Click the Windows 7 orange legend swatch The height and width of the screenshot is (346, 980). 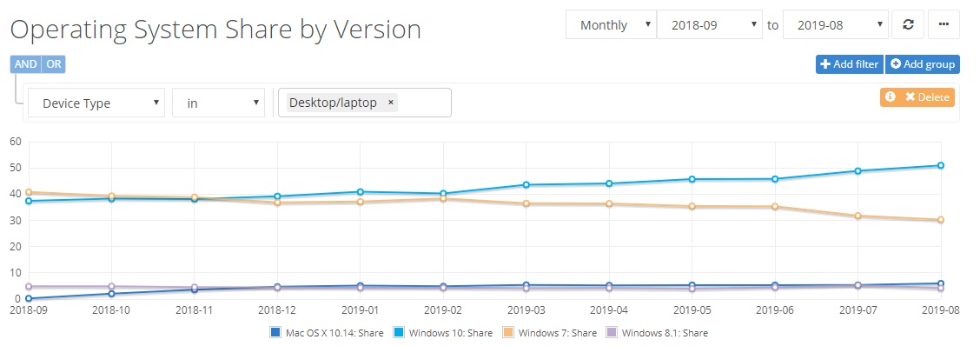509,333
